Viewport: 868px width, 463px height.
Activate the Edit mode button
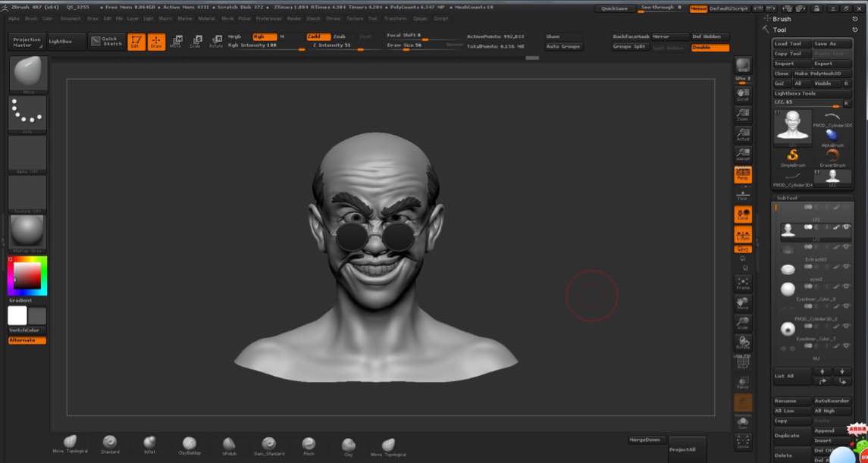(136, 42)
